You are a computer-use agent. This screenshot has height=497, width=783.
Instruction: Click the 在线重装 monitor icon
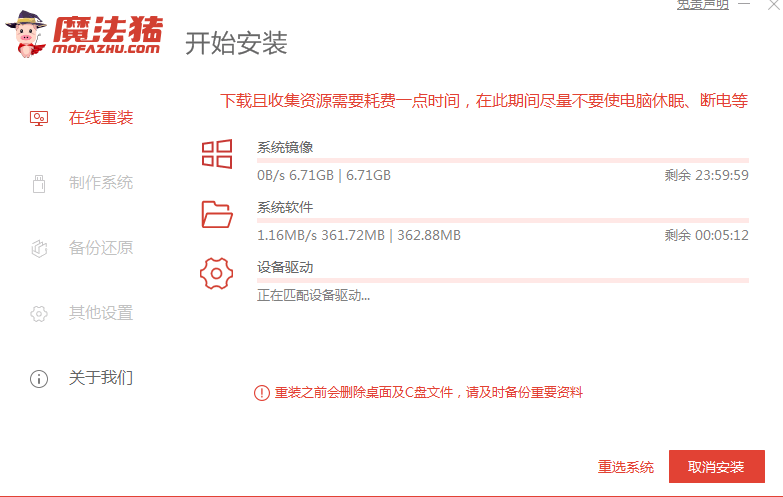click(x=39, y=118)
